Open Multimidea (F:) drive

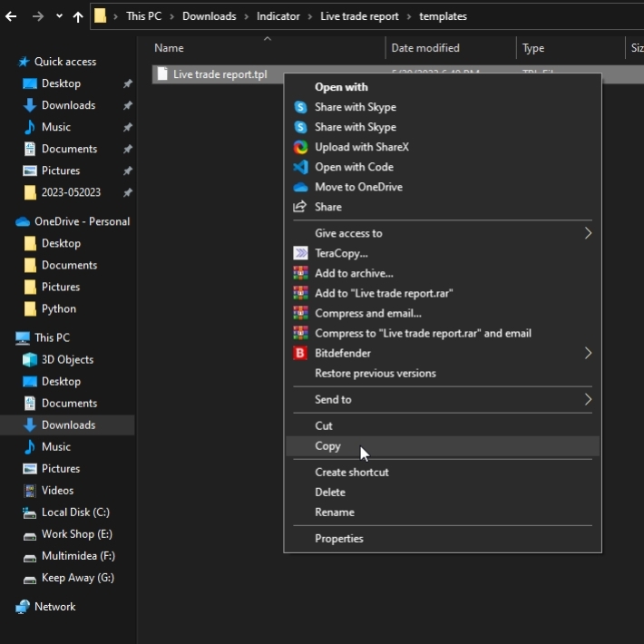(x=78, y=556)
